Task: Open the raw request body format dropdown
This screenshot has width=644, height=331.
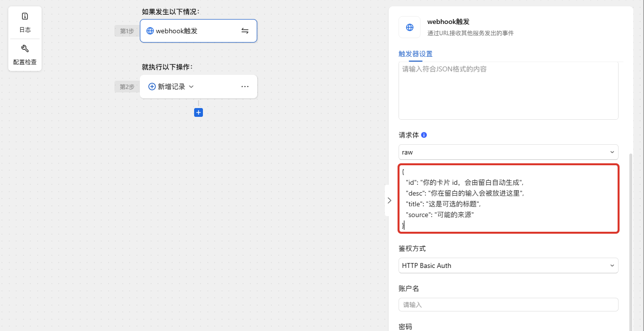Action: click(x=508, y=152)
